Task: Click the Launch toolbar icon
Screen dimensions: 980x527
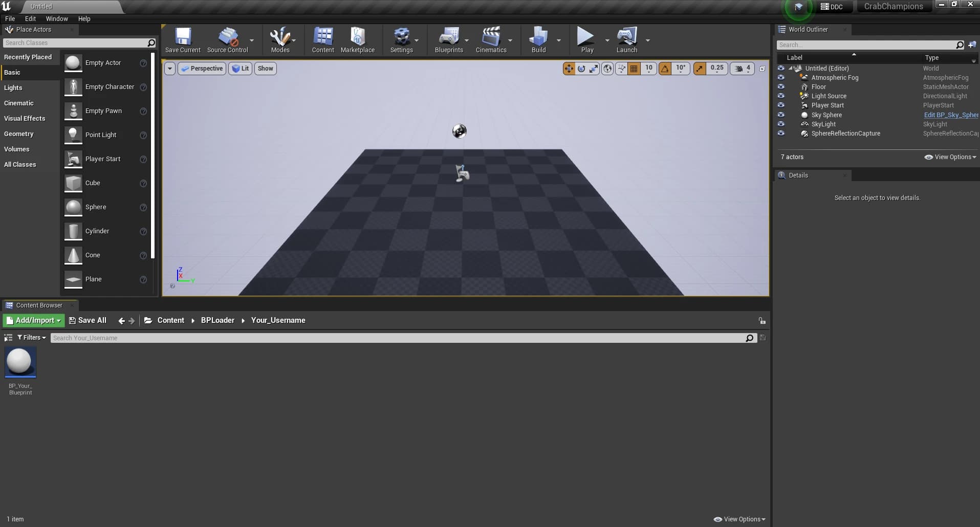Action: point(627,40)
